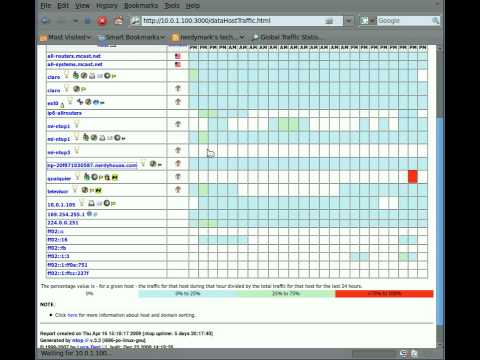The image size is (480, 360).
Task: Click the domain icon in the televisor row
Action: coord(178,190)
